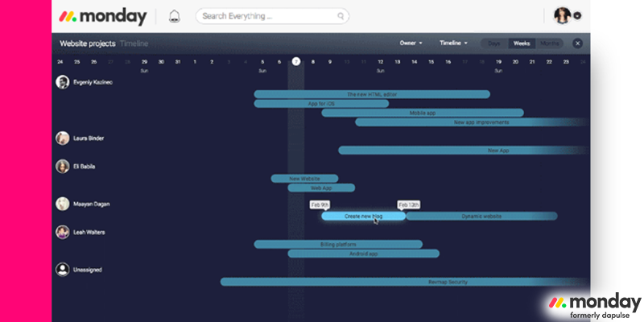Screen dimensions: 644x322
Task: Click the notifications bell icon
Action: pyautogui.click(x=175, y=16)
